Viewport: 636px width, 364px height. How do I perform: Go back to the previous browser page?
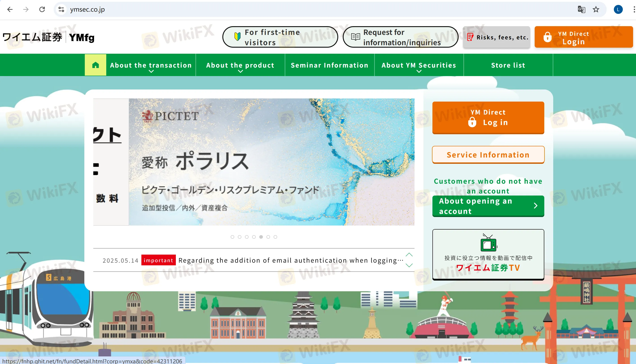tap(10, 9)
